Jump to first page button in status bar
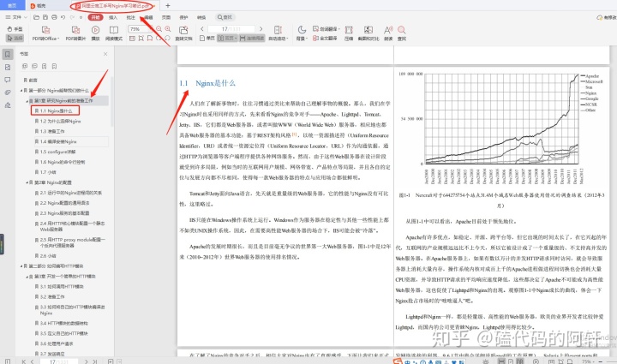The width and height of the screenshot is (617, 364). point(24,361)
